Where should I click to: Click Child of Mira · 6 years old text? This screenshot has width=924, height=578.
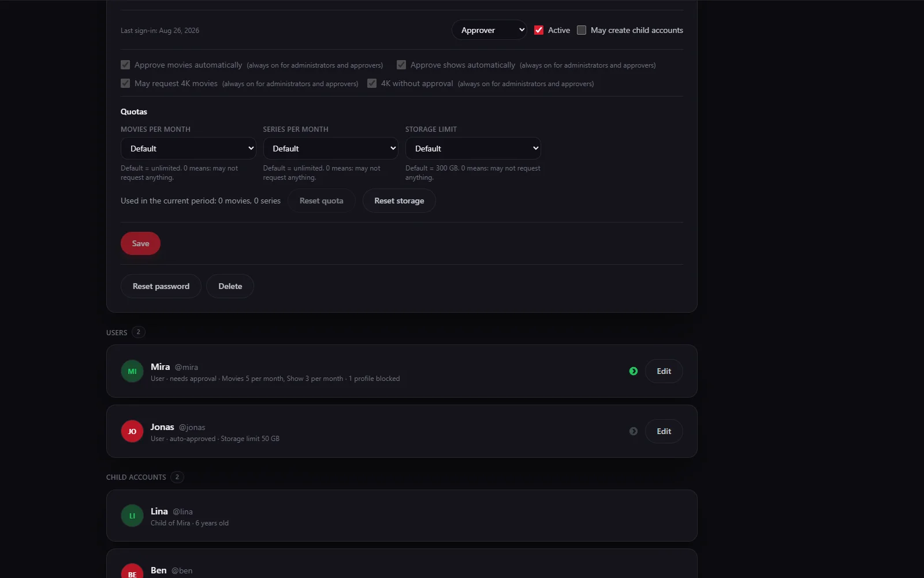pos(189,523)
